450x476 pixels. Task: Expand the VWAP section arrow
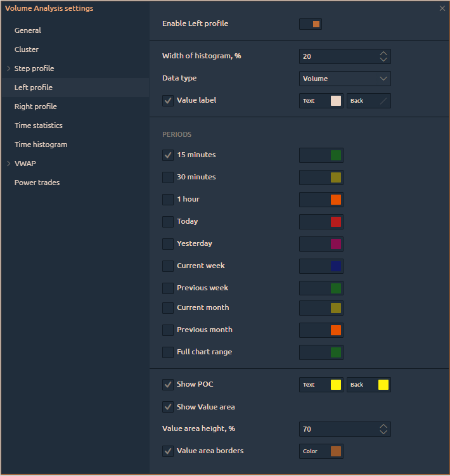click(x=9, y=164)
